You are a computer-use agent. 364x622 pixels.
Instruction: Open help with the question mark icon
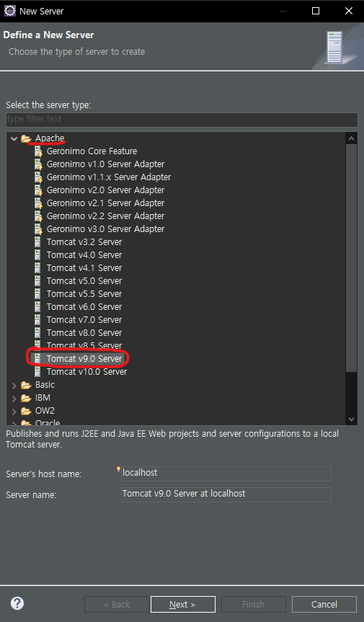[17, 603]
